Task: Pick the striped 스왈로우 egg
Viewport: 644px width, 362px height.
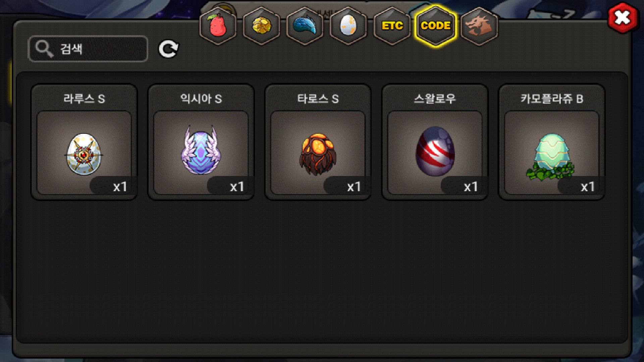Action: [x=435, y=142]
